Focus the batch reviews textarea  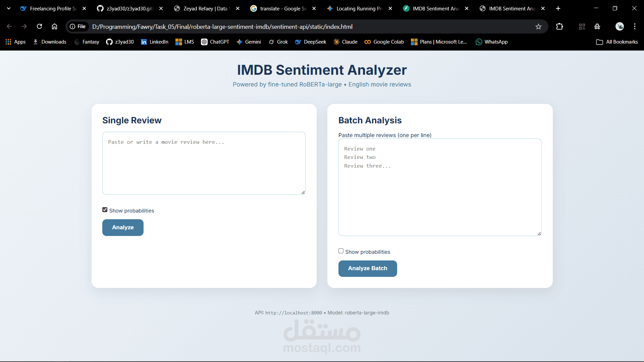click(x=440, y=187)
